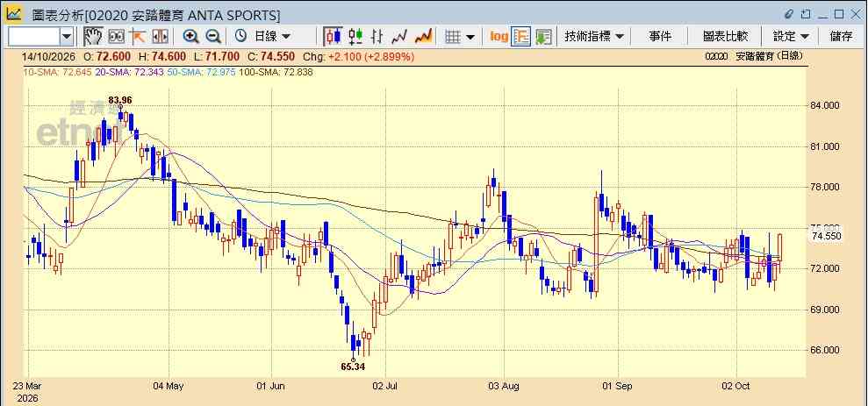Open grid options dropdown arrow
This screenshot has height=406, width=868.
(470, 37)
